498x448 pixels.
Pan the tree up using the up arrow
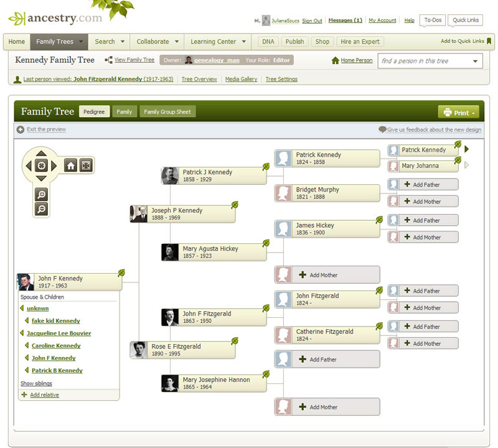[40, 152]
